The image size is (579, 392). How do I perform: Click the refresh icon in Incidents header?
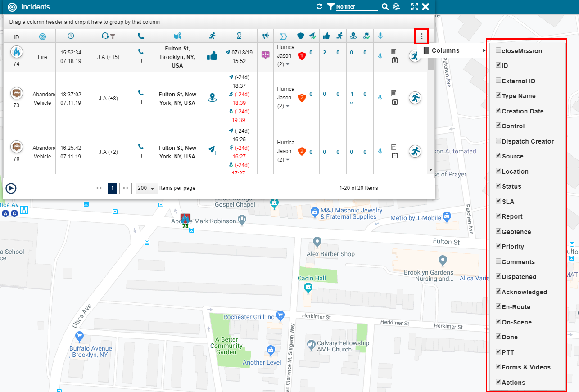tap(320, 7)
